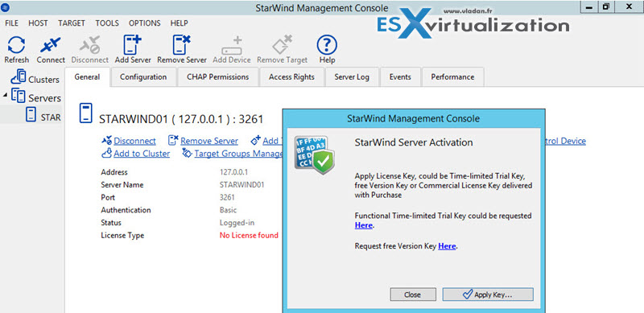Click the Remove Server link
This screenshot has height=313, width=644.
[209, 141]
